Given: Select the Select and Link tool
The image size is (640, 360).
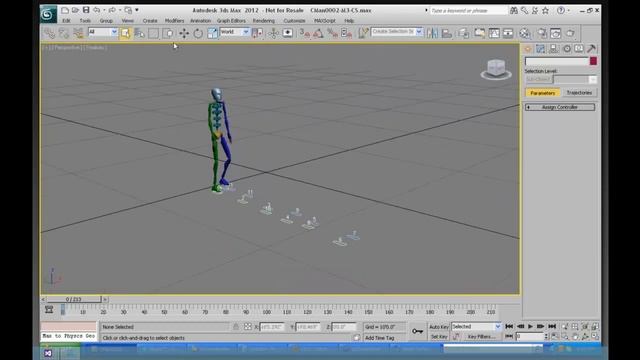Looking at the screenshot, I should point(49,33).
